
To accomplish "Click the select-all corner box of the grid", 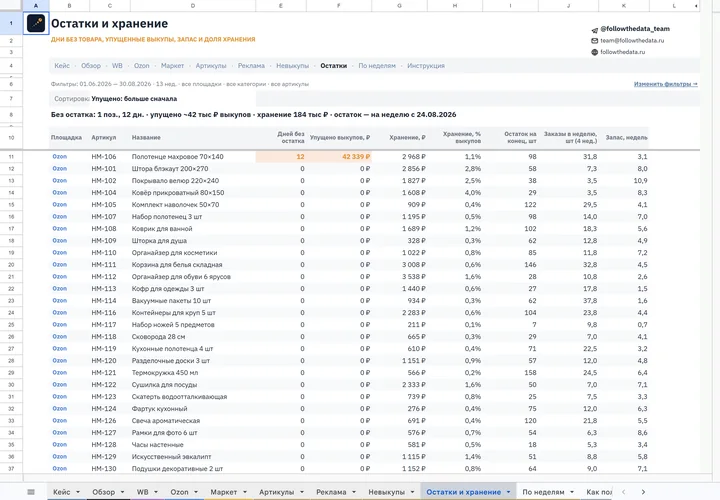I will (x=11, y=6).
